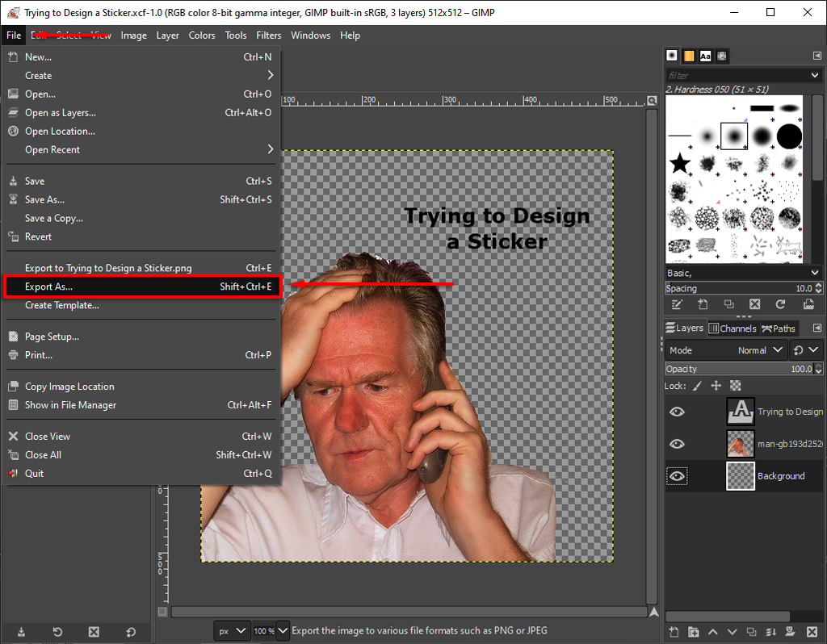Raise the selected layer one step
The height and width of the screenshot is (644, 827).
[x=713, y=631]
